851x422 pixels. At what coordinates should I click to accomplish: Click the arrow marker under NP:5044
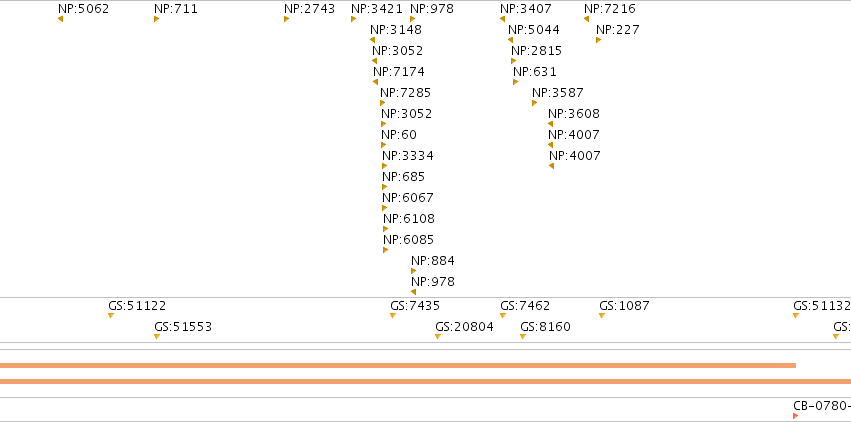pos(510,40)
